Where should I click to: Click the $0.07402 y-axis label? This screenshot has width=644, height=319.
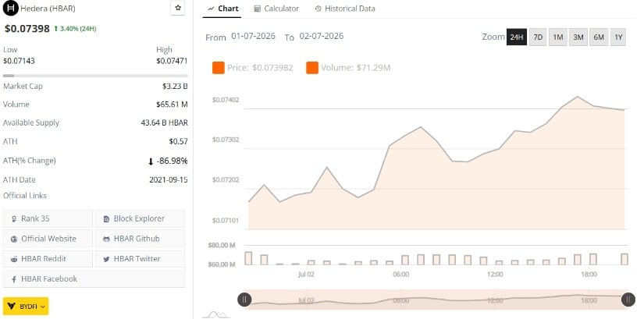click(x=226, y=100)
